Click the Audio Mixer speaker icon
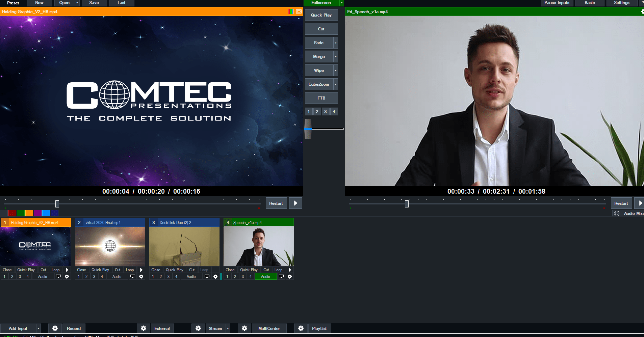The width and height of the screenshot is (644, 337). (617, 214)
